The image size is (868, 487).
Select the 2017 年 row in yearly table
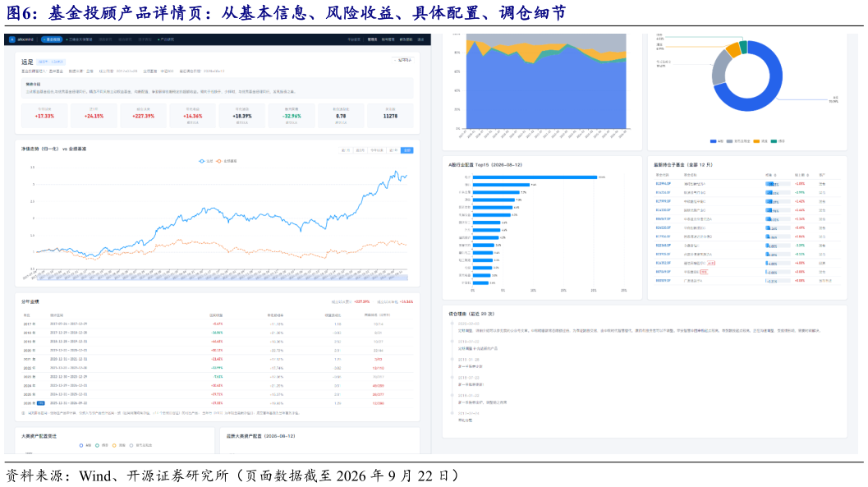click(x=218, y=324)
